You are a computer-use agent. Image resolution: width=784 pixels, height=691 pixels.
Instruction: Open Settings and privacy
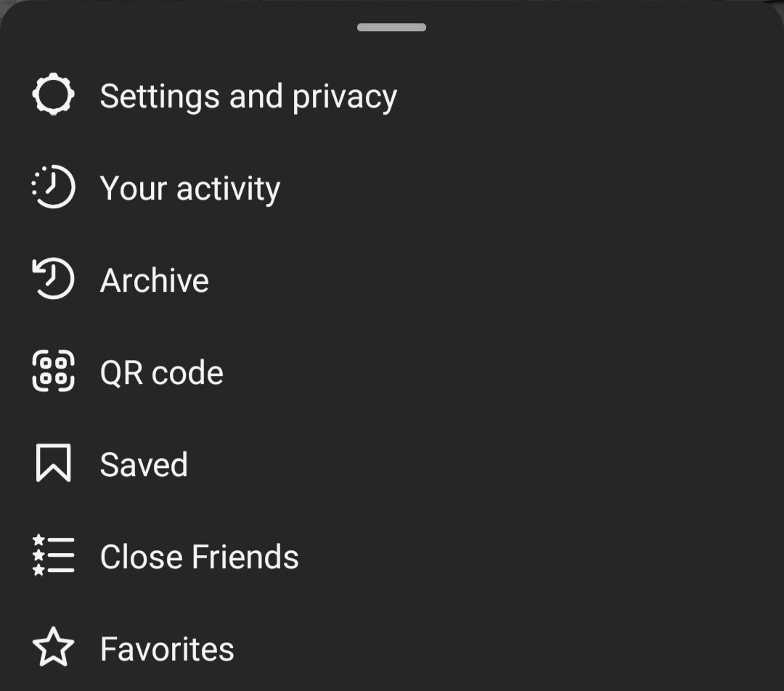click(x=248, y=97)
